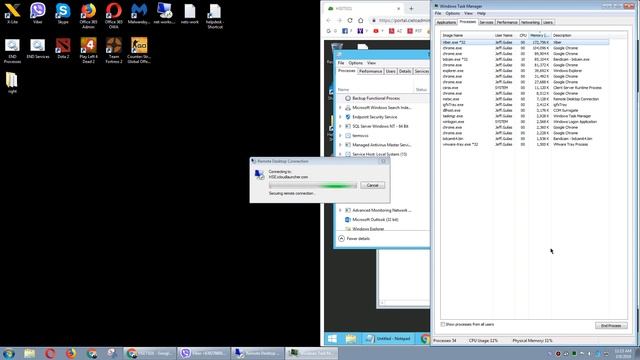Open Firefox from the taskbar
640x360 pixels.
71,353
